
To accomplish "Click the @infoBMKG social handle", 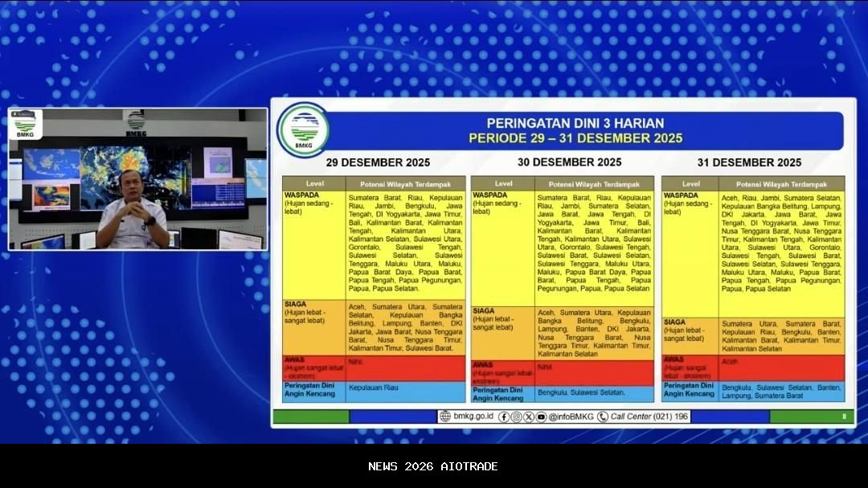I will pyautogui.click(x=571, y=416).
